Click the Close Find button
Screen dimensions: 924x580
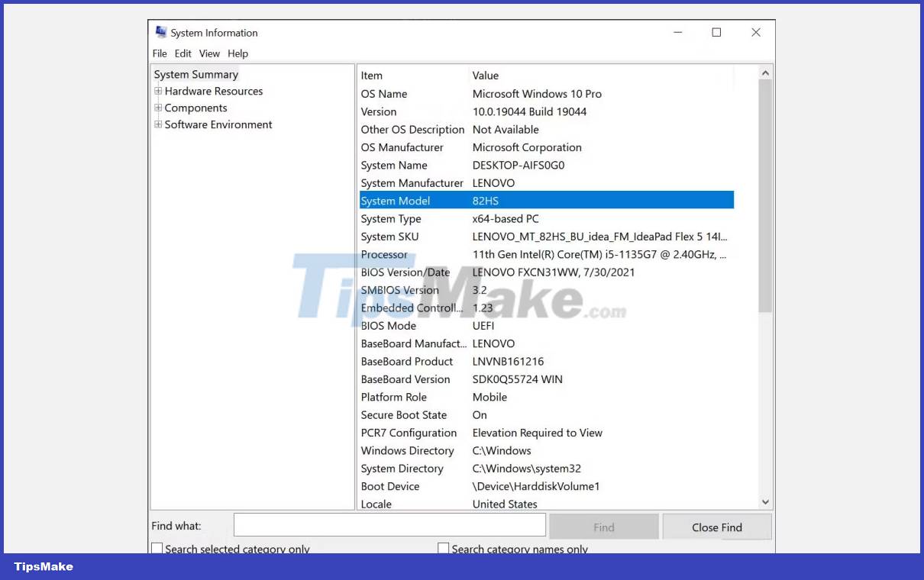(716, 527)
